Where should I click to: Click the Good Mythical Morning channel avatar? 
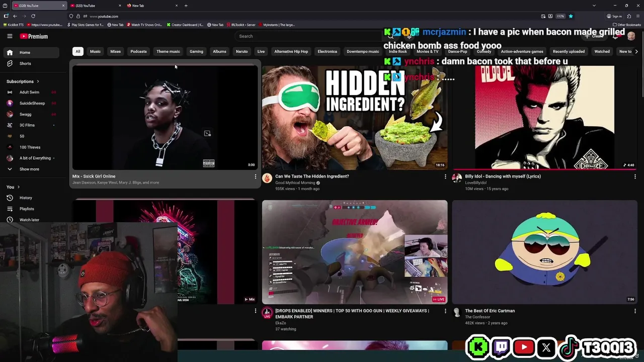tap(267, 178)
